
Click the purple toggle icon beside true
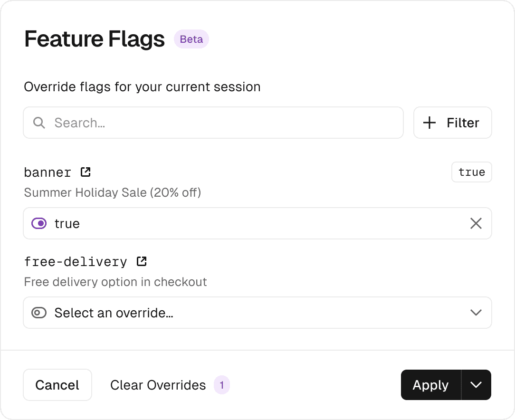[39, 223]
